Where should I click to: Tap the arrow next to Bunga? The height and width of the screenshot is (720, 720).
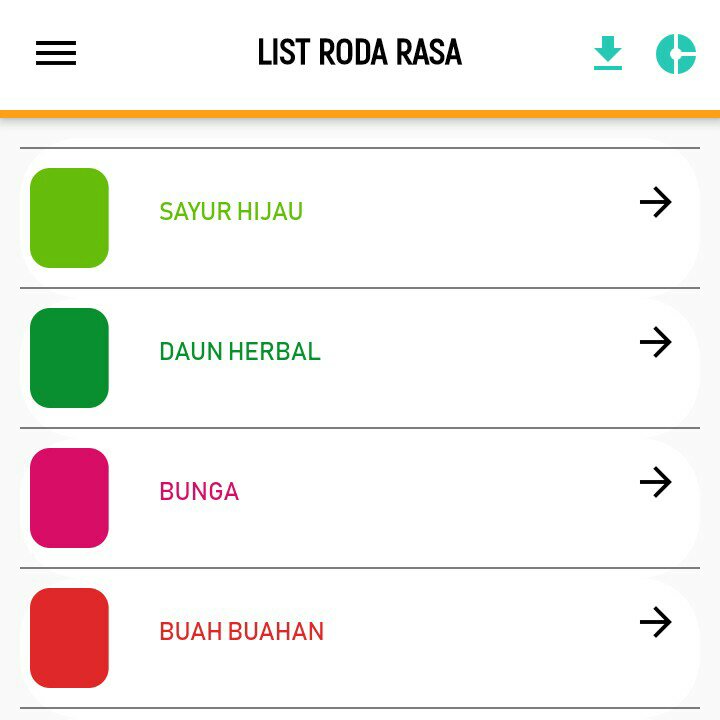click(655, 483)
